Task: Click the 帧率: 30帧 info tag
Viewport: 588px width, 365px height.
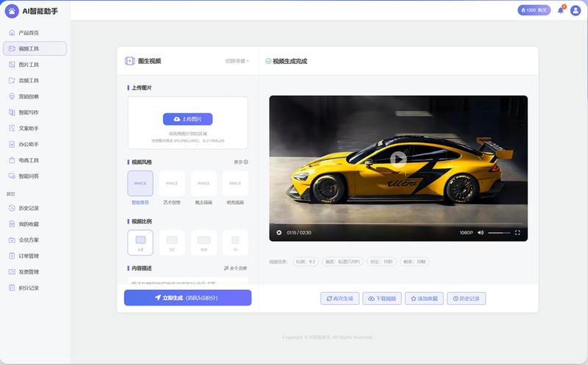Action: tap(415, 261)
